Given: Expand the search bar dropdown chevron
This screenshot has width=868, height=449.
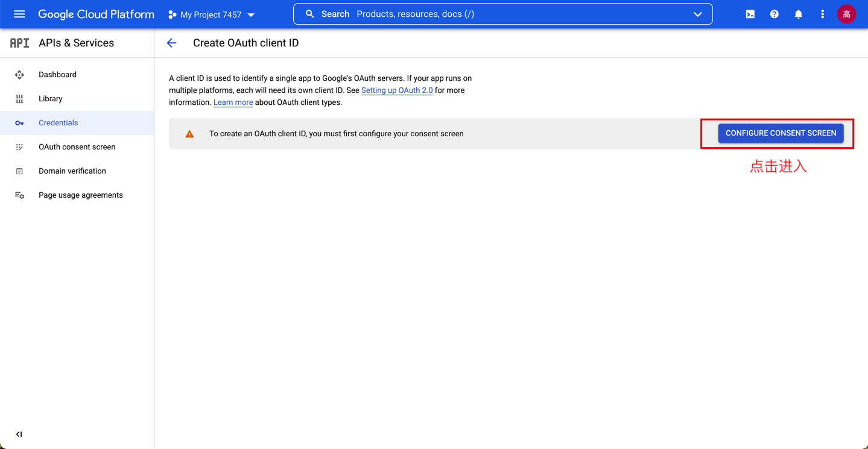Looking at the screenshot, I should 698,14.
